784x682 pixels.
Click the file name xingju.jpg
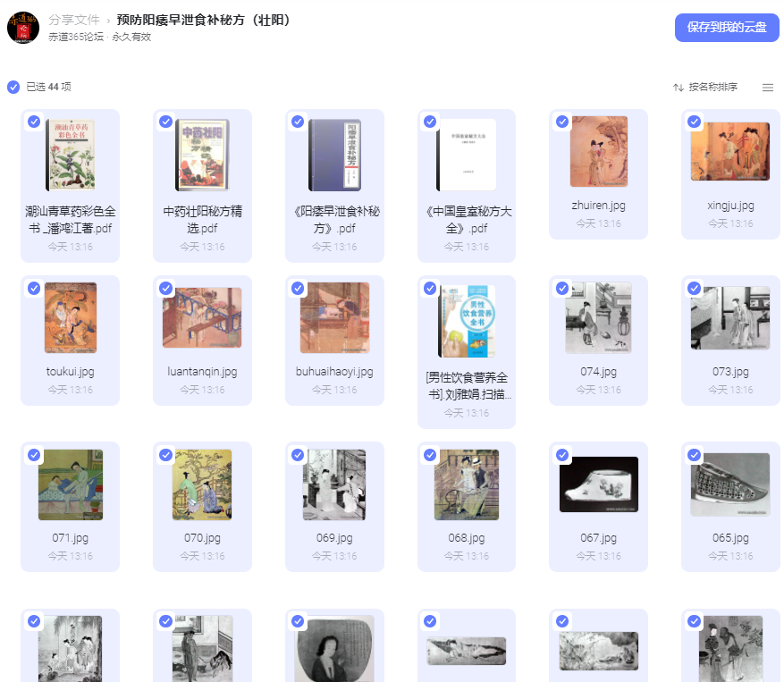coord(730,206)
